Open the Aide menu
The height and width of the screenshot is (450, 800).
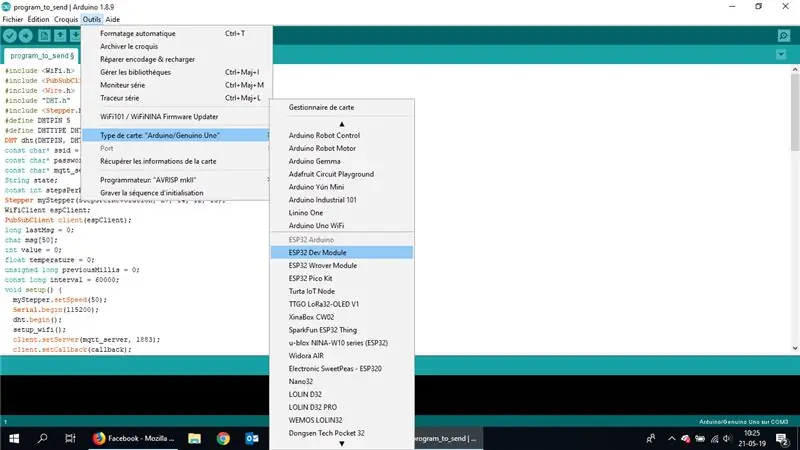coord(113,19)
